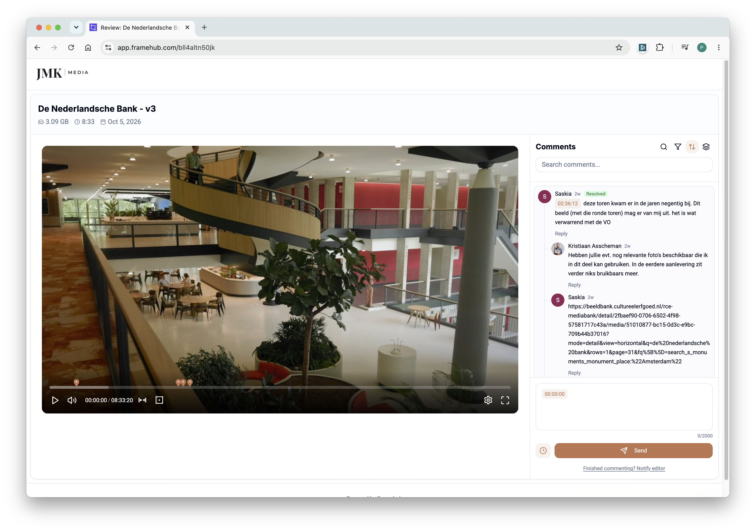Open the Chrome three-dot menu
This screenshot has height=532, width=756.
(719, 47)
